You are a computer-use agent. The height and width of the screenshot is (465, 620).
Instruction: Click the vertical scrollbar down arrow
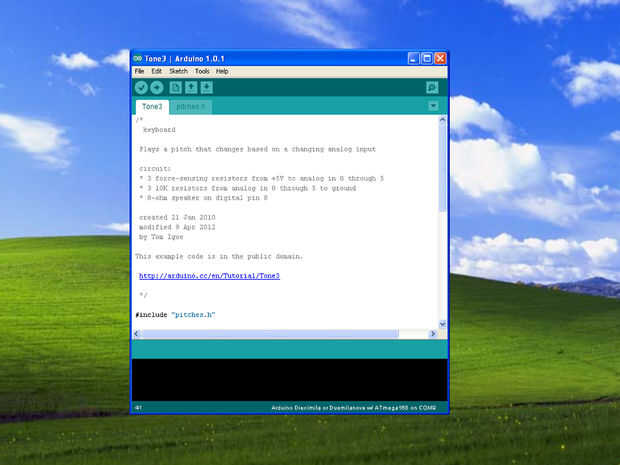(442, 324)
